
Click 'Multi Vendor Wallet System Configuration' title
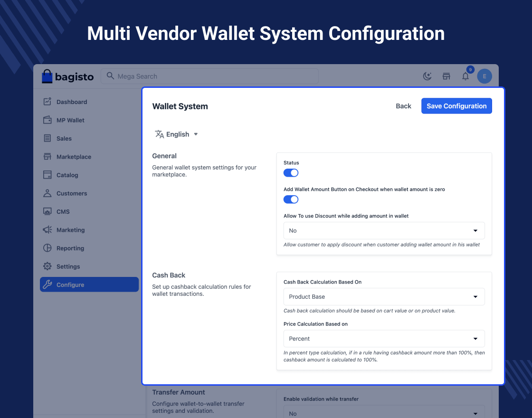(266, 34)
